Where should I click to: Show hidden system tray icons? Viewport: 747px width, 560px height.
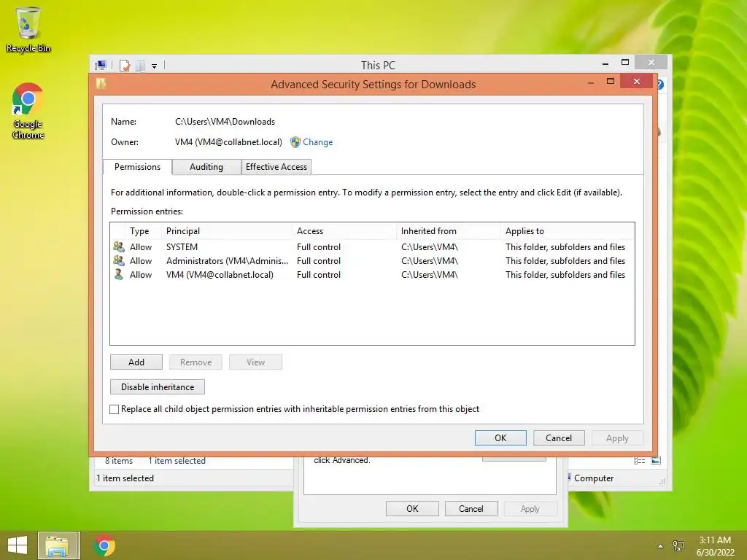coord(660,546)
